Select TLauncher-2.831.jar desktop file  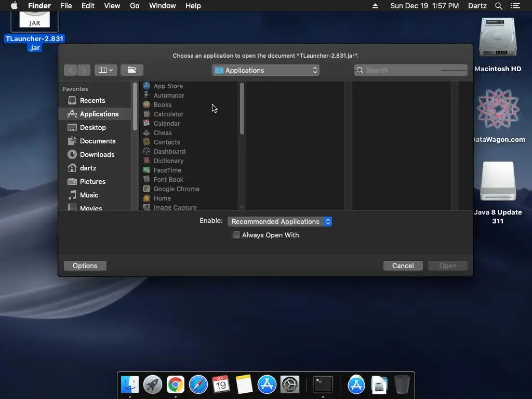click(x=35, y=31)
